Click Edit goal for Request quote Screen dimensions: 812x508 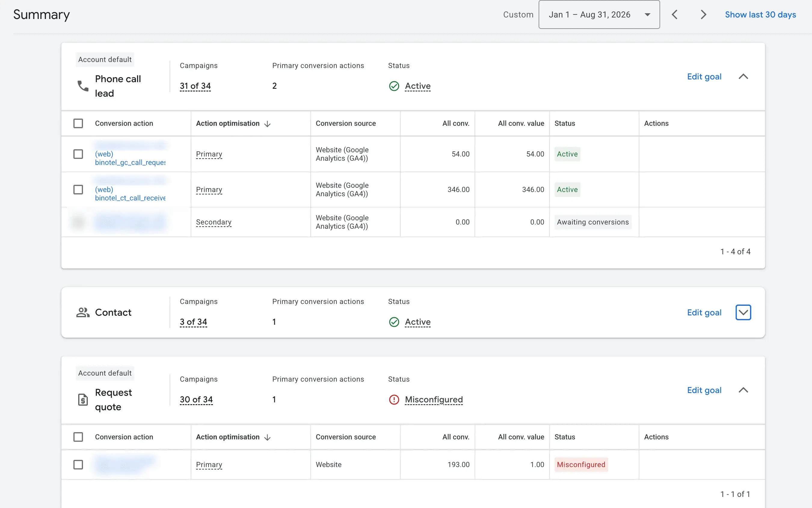coord(704,390)
